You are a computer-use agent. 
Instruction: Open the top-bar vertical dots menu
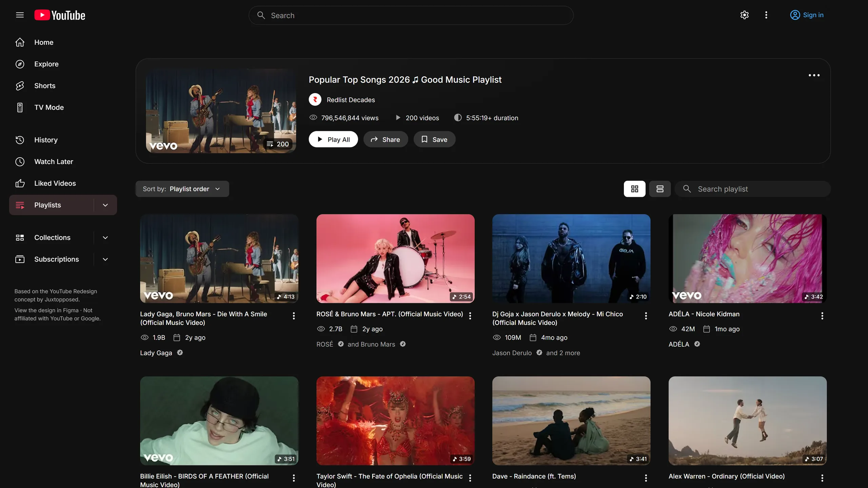click(766, 15)
